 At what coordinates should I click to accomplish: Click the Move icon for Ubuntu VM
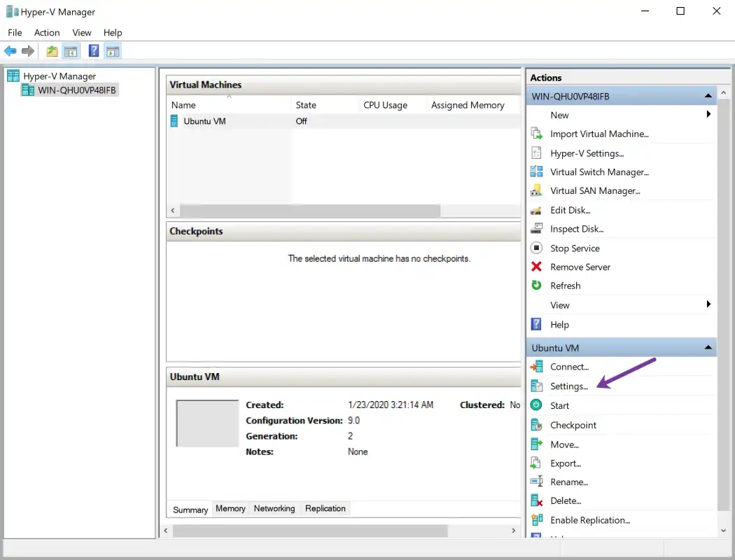tap(536, 444)
